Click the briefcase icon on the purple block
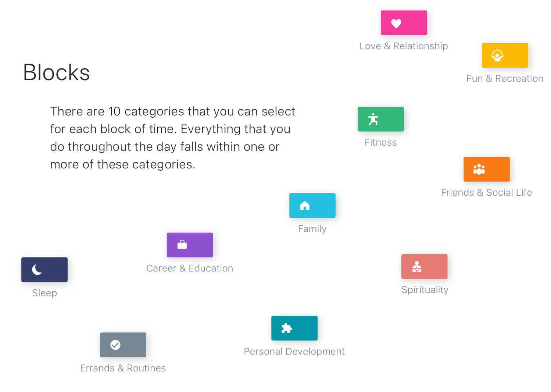 coord(182,245)
